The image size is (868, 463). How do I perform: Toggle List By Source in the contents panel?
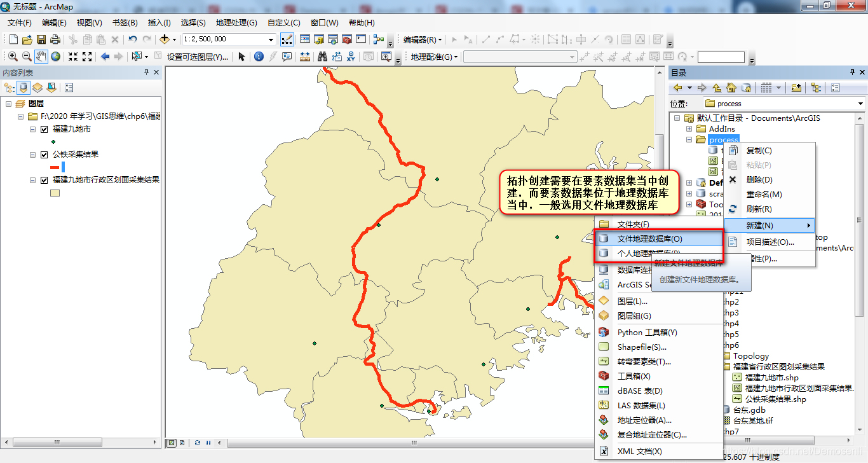24,88
